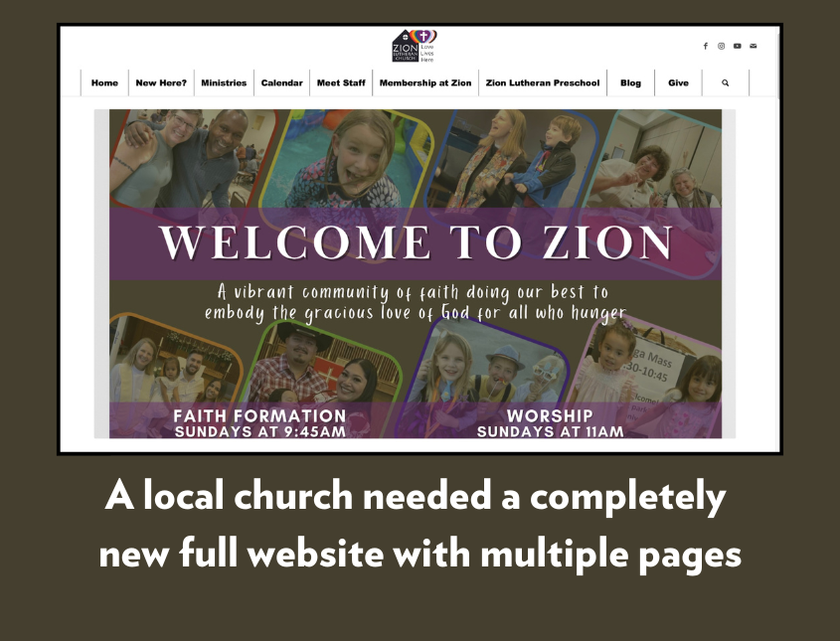Select Membership at Zion in the nav bar
This screenshot has height=641, width=840.
coord(425,83)
